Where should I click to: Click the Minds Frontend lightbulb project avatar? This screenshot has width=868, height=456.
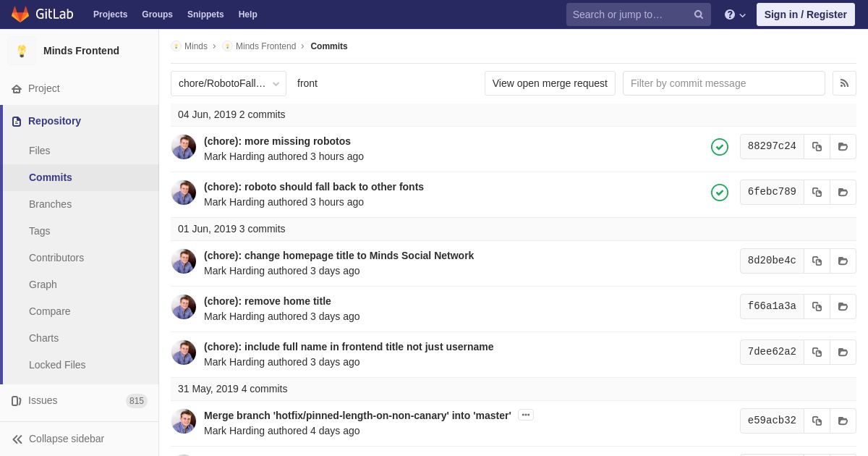22,51
